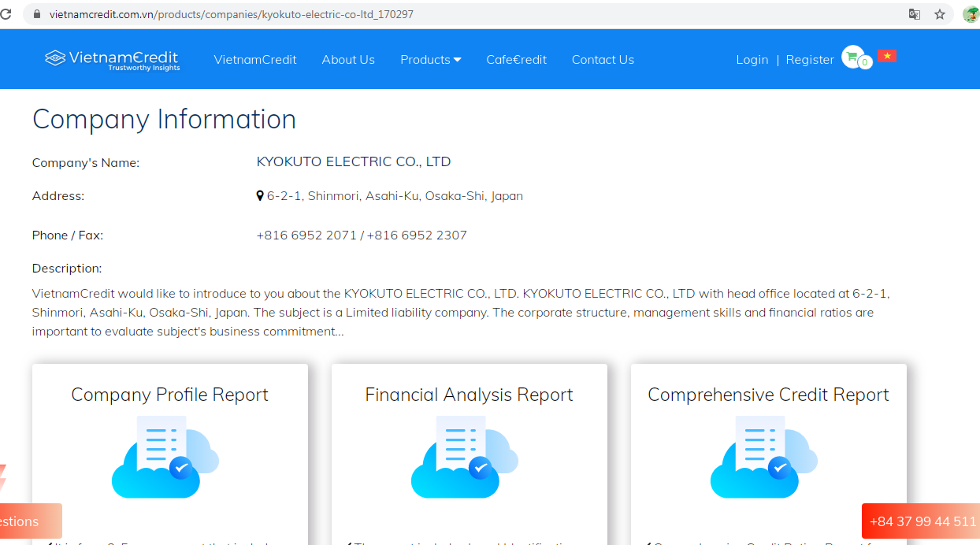Open the questions button at bottom left
Screen dimensions: 980x545
click(x=30, y=521)
